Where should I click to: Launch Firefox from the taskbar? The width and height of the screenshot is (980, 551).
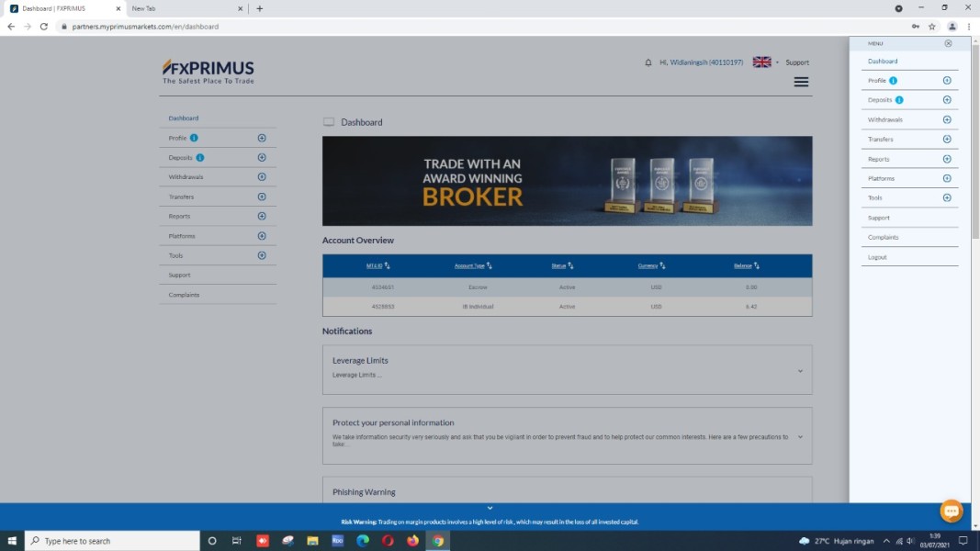412,541
